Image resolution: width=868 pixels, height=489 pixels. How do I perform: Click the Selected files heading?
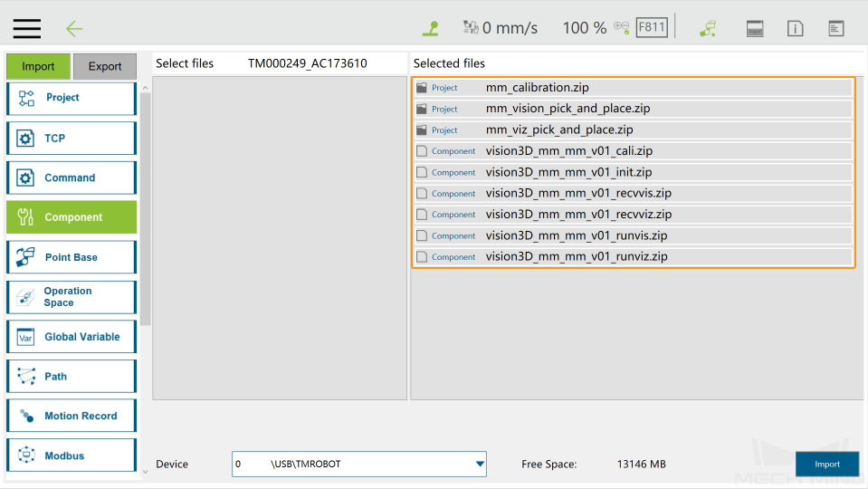pos(449,63)
